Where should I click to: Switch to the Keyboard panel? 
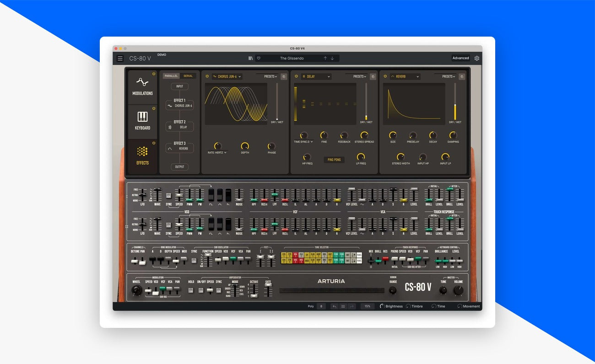[142, 122]
